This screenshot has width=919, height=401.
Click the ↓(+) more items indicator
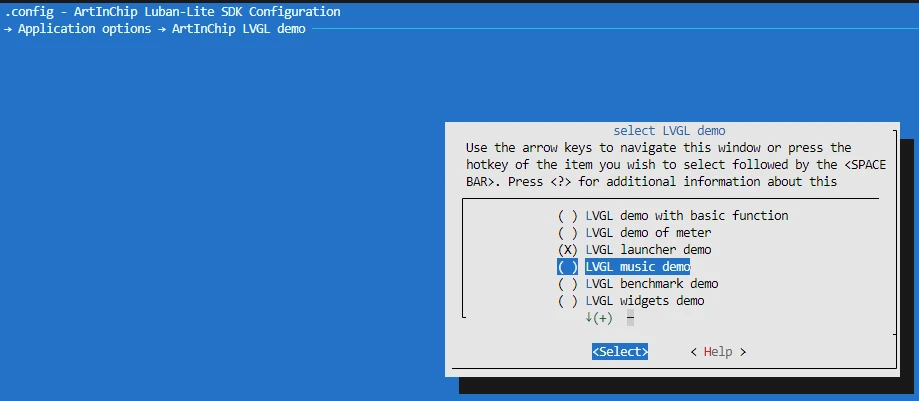point(598,318)
